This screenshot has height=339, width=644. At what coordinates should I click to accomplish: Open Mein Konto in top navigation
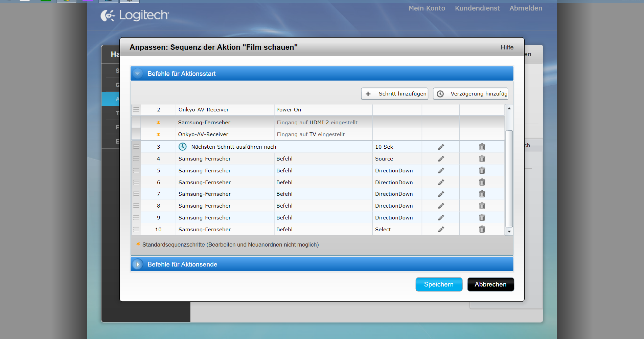click(427, 8)
